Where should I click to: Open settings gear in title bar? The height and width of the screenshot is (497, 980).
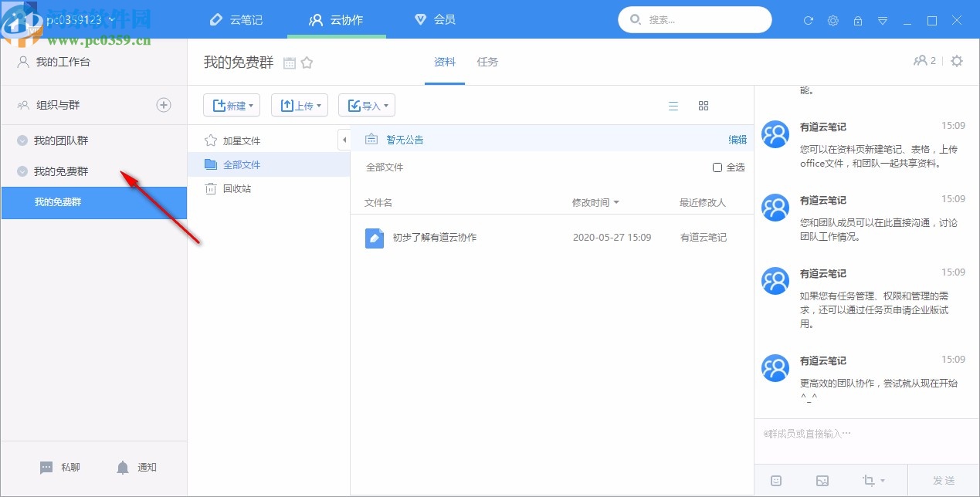833,21
